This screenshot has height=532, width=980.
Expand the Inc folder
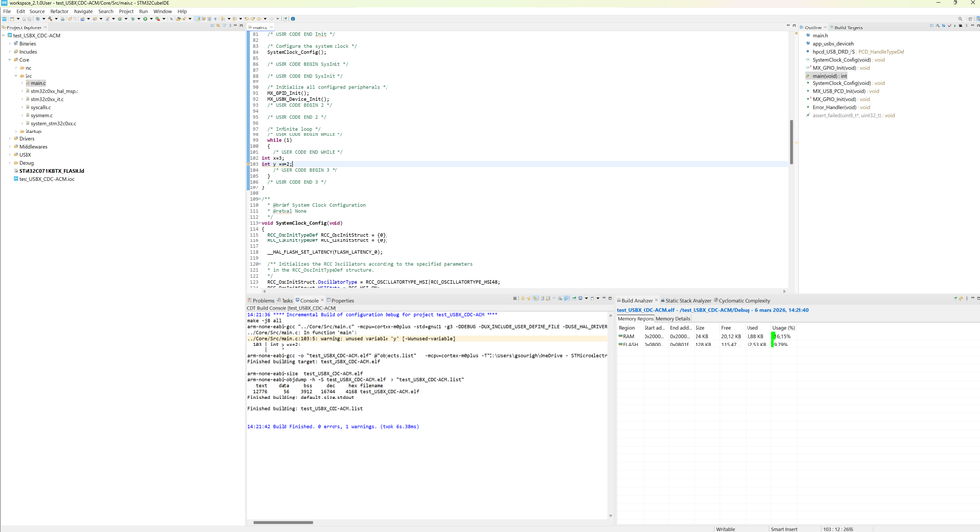[16, 68]
